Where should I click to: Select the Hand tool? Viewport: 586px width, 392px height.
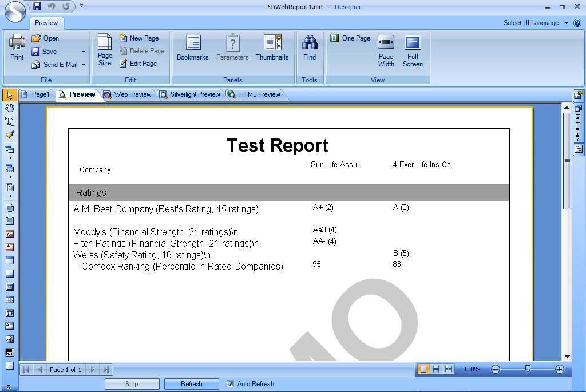(x=10, y=108)
